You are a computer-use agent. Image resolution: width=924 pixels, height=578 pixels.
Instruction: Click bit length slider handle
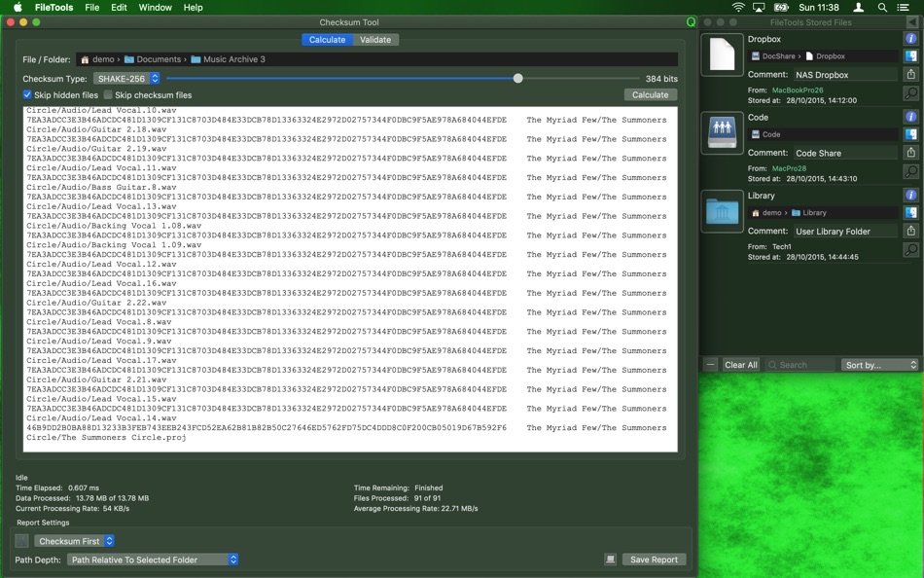pos(517,78)
